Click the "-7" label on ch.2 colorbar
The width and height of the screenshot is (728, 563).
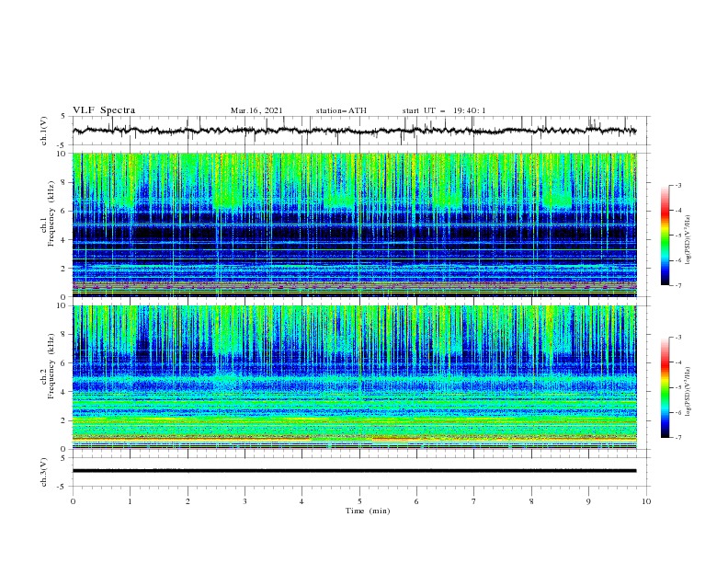click(x=677, y=438)
